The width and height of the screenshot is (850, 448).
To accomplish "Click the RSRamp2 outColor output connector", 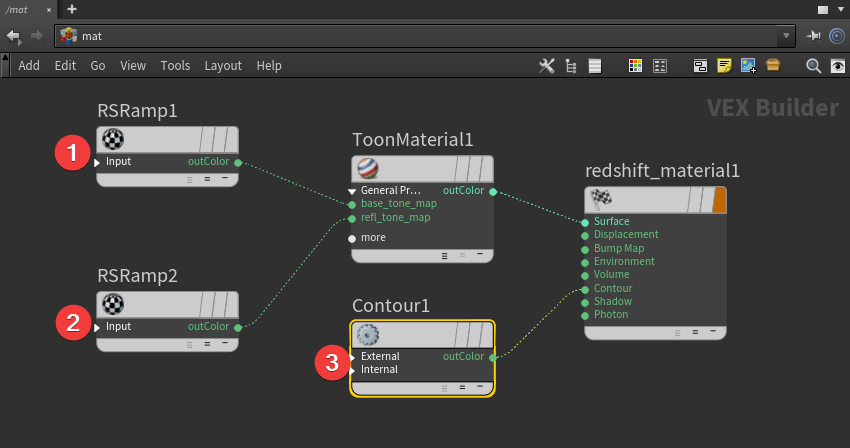I will (238, 327).
